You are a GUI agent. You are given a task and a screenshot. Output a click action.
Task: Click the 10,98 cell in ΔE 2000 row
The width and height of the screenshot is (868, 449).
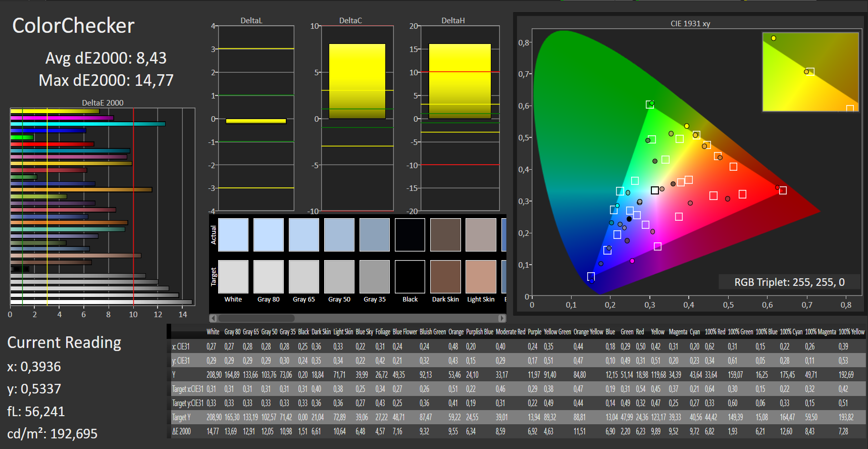[286, 431]
